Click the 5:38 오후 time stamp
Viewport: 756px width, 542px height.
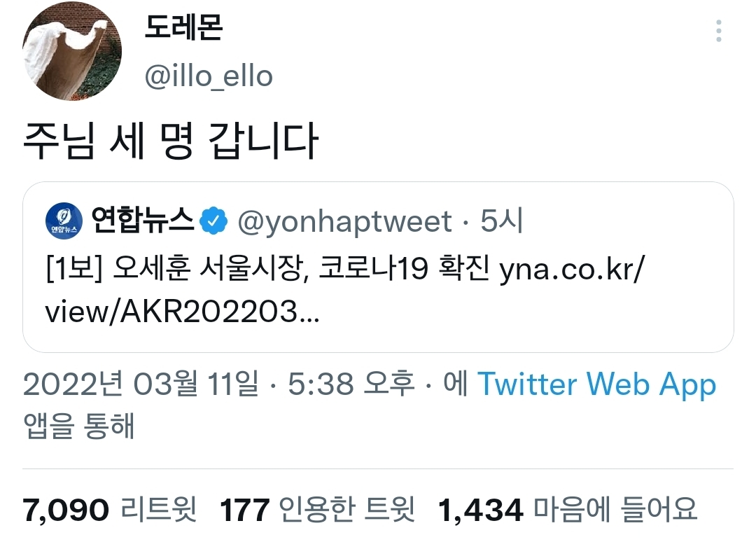[x=351, y=384]
